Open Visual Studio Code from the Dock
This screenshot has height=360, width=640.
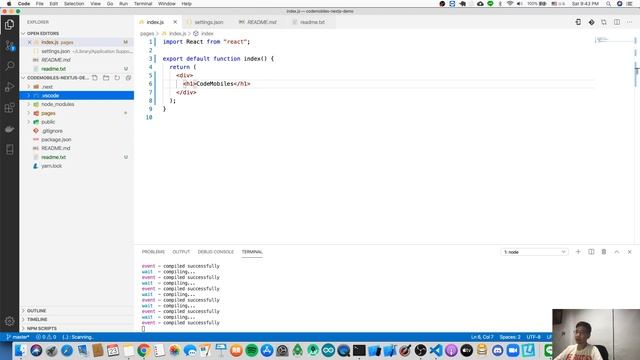(x=436, y=351)
